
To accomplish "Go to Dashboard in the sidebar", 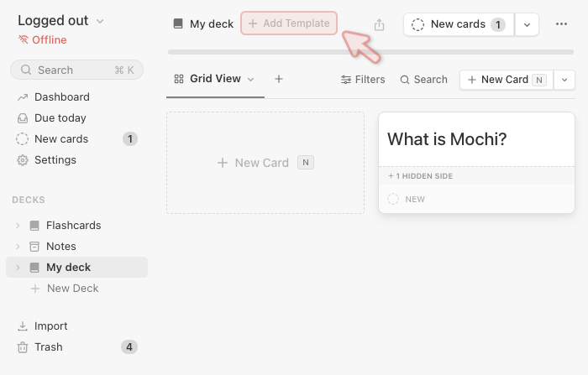I will [61, 96].
